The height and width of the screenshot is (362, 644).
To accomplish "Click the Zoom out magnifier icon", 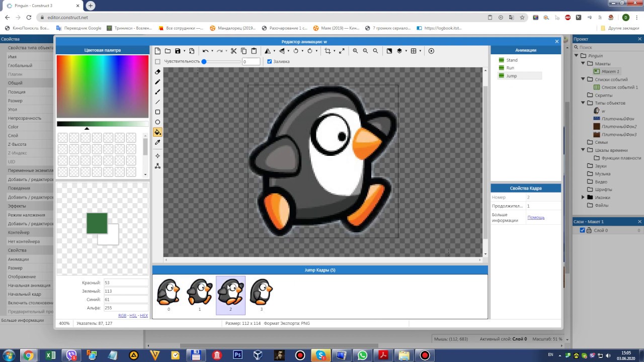I will coord(365,51).
